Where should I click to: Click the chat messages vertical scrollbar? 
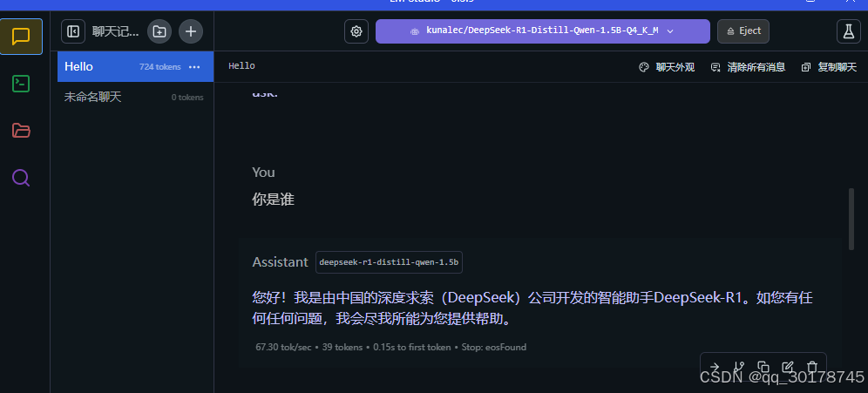coord(851,220)
